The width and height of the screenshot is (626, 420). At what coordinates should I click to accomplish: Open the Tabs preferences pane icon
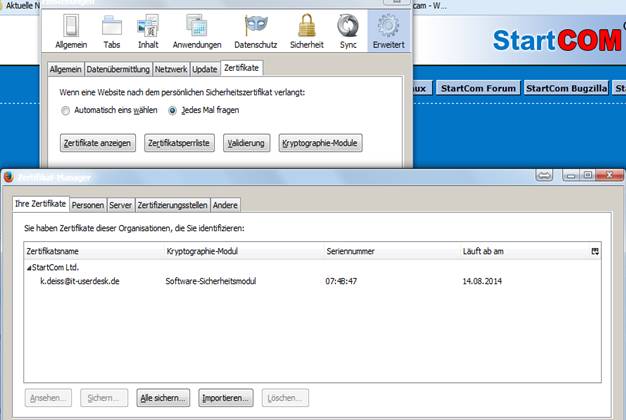click(x=112, y=32)
